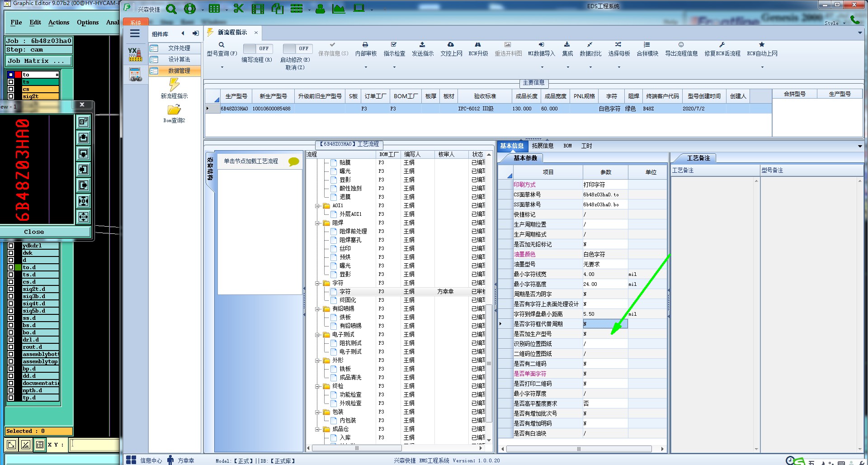
Task: Click the 内部审核 printer icon
Action: tap(365, 45)
